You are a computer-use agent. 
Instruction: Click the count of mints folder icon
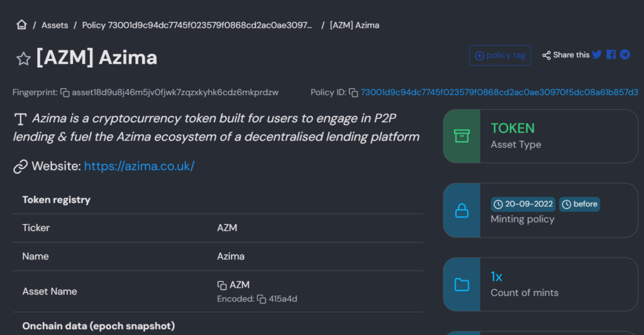point(462,285)
